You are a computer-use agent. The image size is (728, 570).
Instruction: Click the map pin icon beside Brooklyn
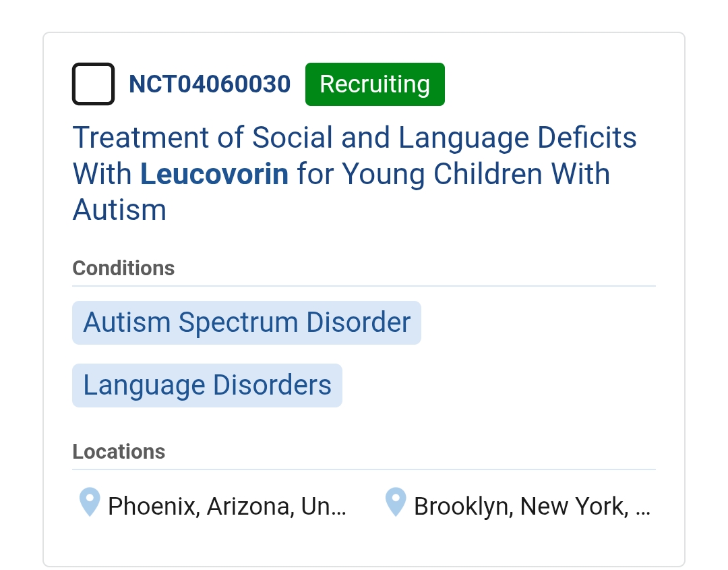click(x=396, y=503)
